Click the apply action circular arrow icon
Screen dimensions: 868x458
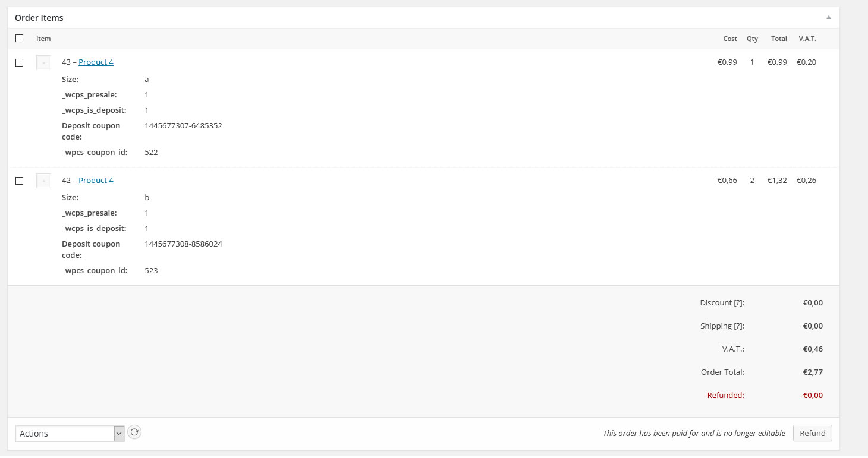tap(134, 432)
